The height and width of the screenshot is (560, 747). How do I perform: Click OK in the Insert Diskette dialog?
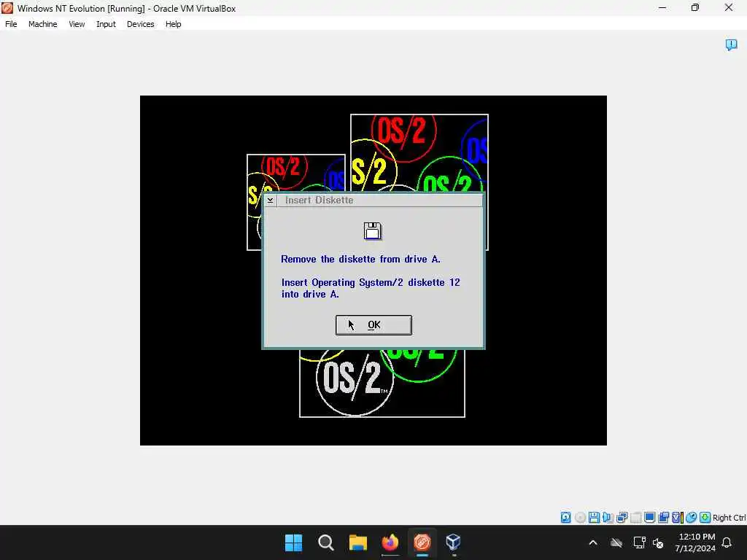pyautogui.click(x=373, y=325)
